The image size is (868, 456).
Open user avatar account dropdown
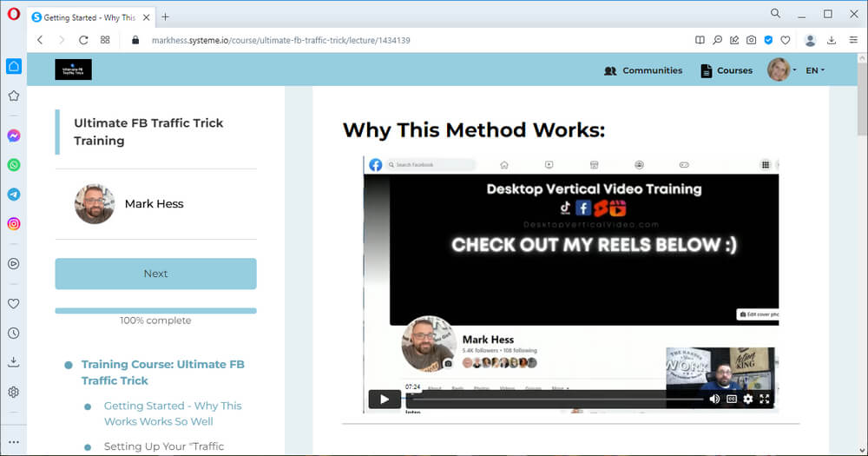(x=782, y=69)
